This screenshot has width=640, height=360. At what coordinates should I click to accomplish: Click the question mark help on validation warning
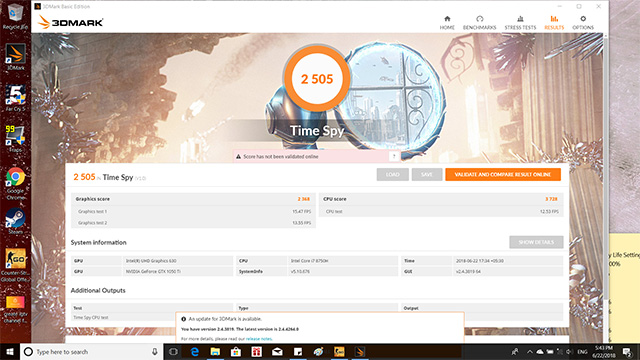tap(394, 156)
